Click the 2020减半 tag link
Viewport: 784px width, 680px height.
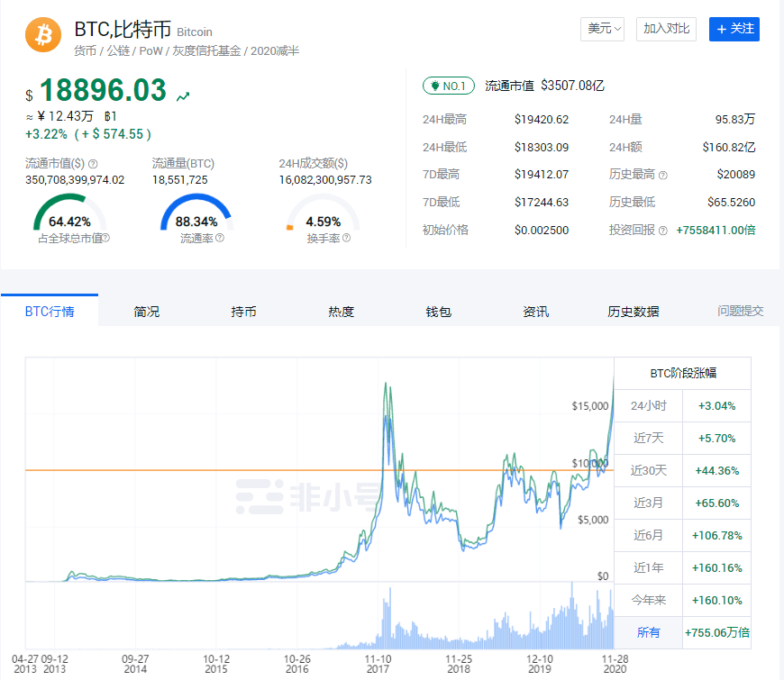(x=273, y=51)
